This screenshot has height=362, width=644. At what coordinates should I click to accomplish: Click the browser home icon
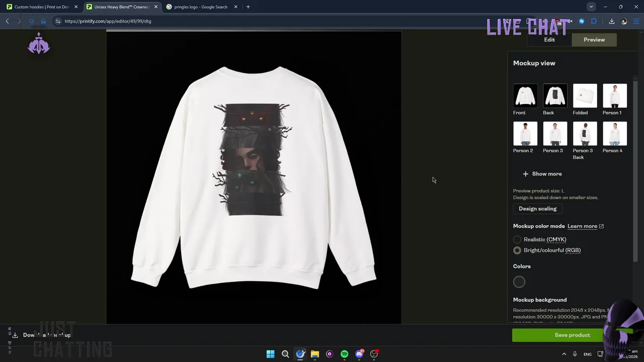click(43, 21)
